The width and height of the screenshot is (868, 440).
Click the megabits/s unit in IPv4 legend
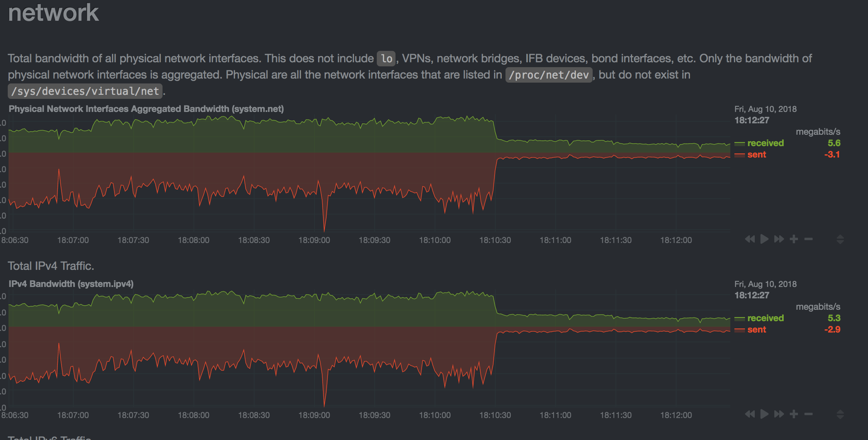[818, 307]
